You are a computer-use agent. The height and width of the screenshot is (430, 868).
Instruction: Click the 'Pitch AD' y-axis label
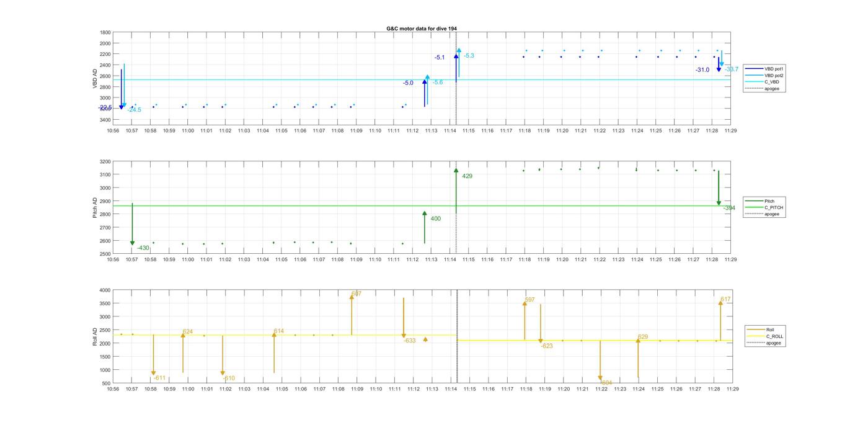95,207
